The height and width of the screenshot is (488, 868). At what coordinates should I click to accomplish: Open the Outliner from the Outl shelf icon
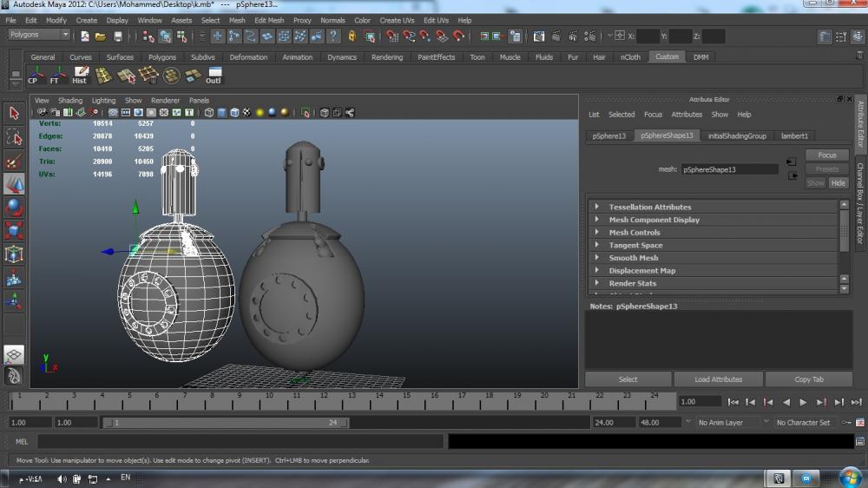pyautogui.click(x=214, y=76)
